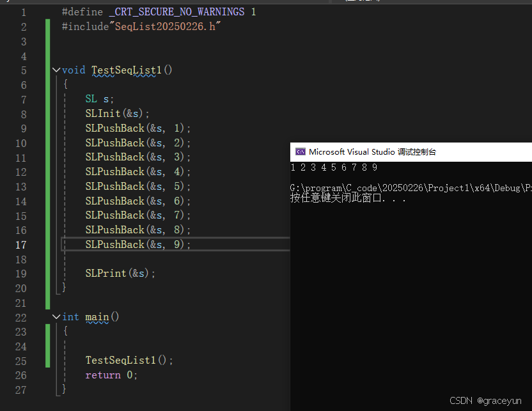
Task: Click the SLInit(&s); statement
Action: [x=117, y=114]
